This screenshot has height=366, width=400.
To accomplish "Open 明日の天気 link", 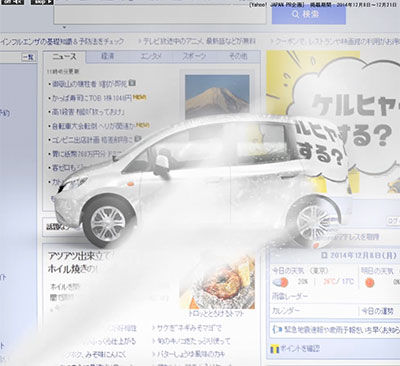I will pyautogui.click(x=378, y=270).
